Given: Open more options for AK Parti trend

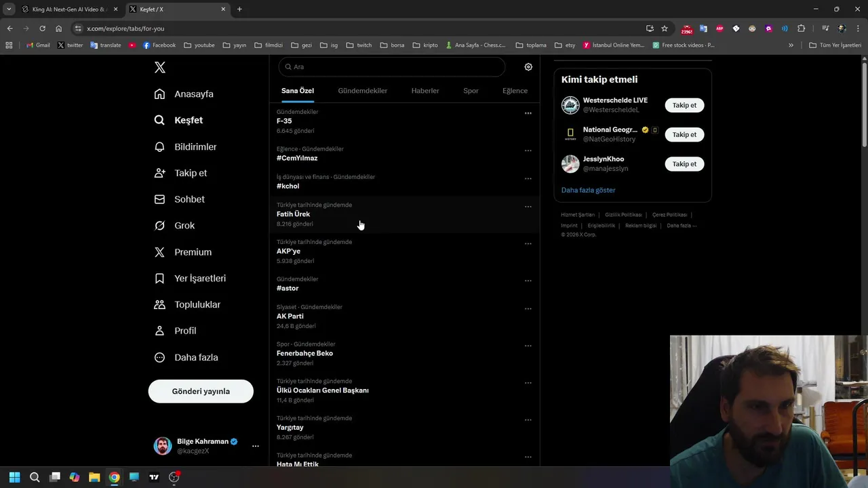Looking at the screenshot, I should (528, 308).
